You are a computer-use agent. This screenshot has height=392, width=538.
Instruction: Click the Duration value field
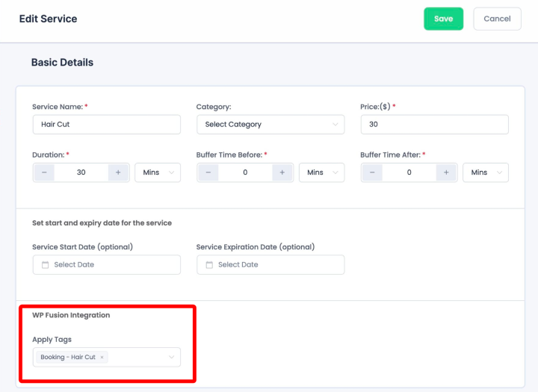81,172
